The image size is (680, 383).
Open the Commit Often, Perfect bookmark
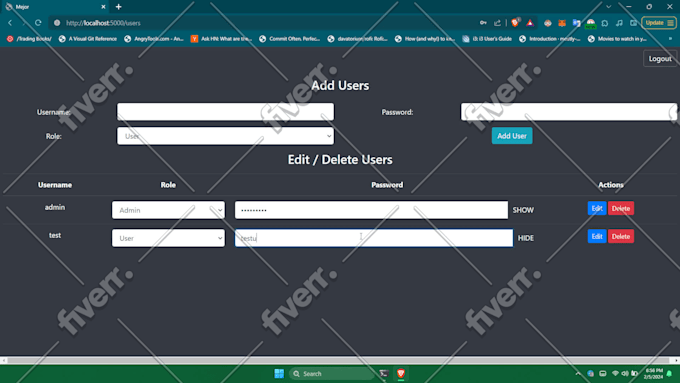290,39
